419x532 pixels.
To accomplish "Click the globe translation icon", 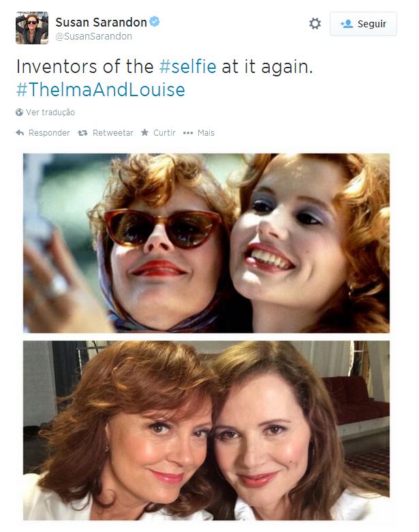I will click(x=19, y=113).
